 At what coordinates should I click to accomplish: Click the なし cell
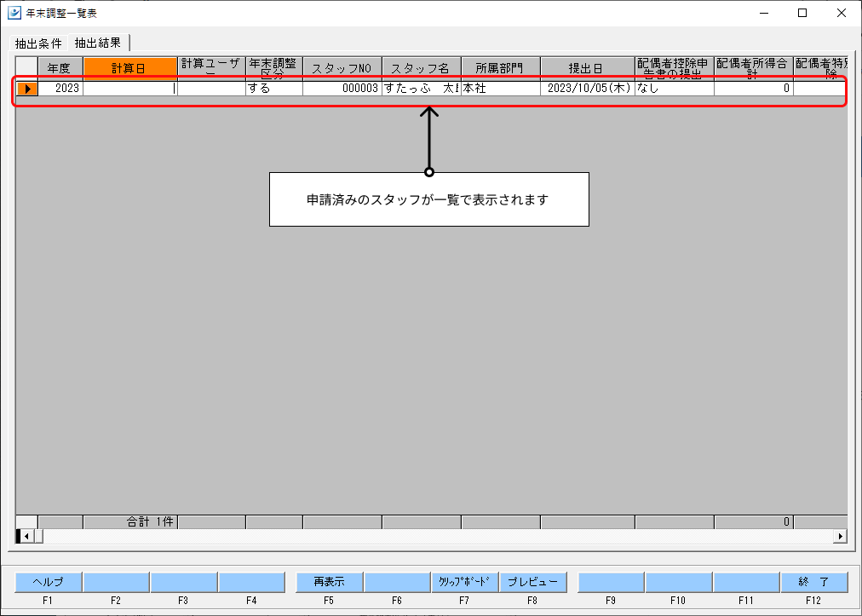coord(675,88)
